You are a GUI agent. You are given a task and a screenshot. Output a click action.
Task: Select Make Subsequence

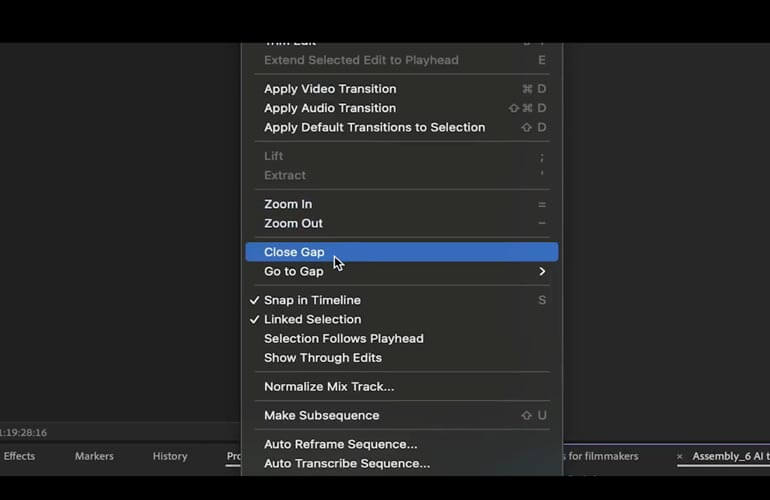[x=402, y=416]
